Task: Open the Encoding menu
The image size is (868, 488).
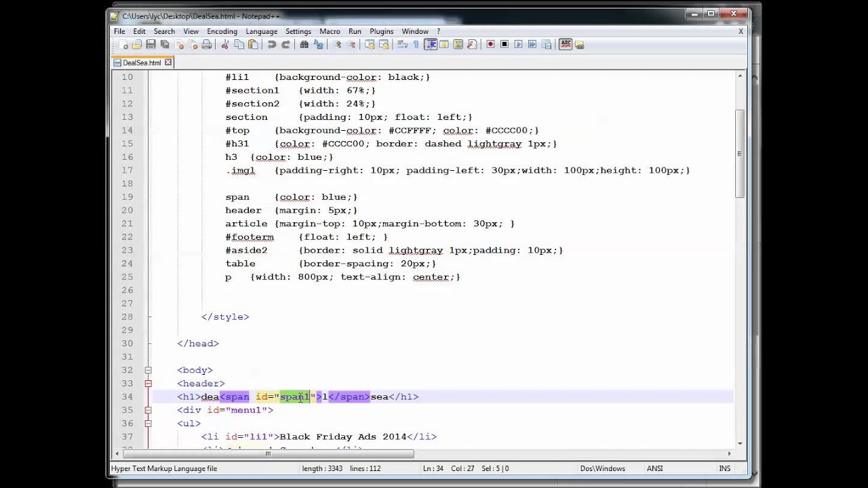Action: click(222, 31)
